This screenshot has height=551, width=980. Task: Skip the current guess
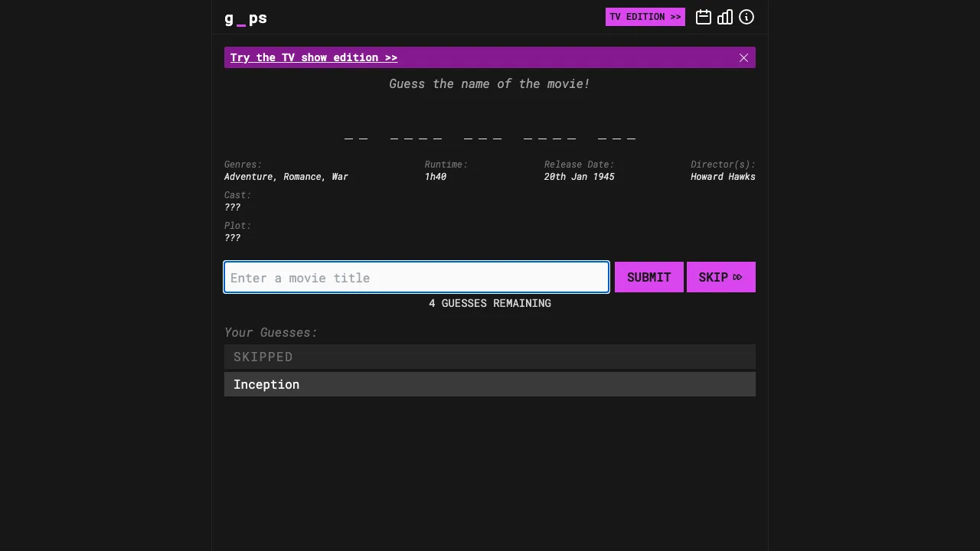721,277
